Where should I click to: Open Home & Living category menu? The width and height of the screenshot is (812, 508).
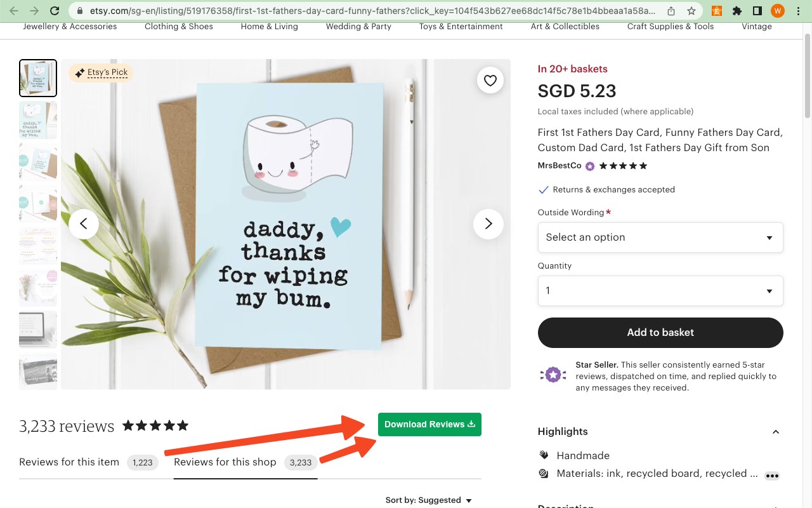(270, 27)
